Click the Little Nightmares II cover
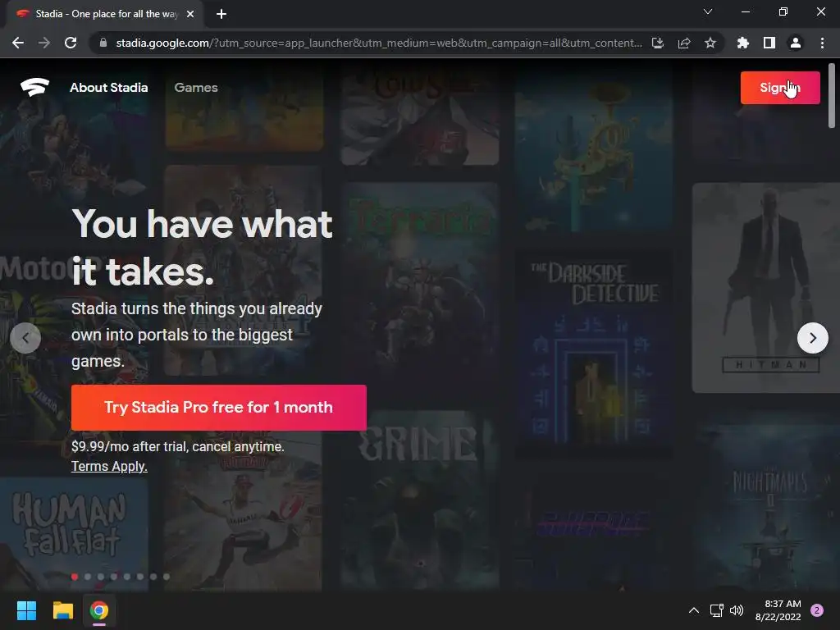Screen dimensions: 840x630 point(769,507)
